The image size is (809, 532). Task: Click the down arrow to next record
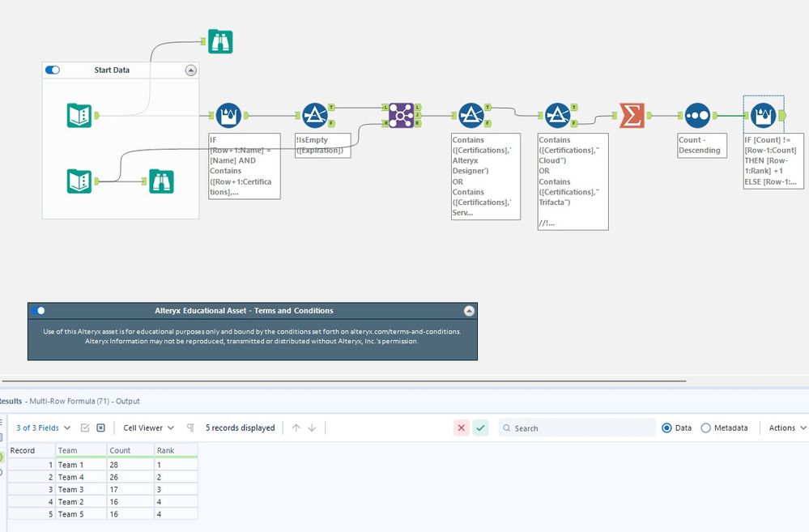312,428
